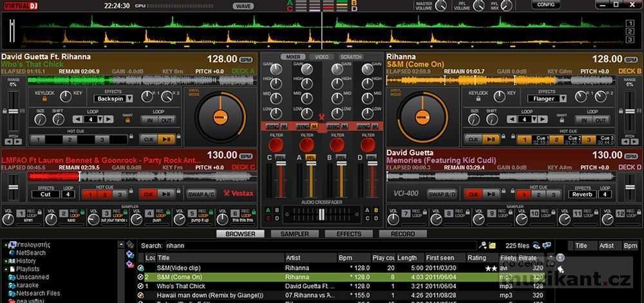Click sampler slot 5 padlock icon
The height and width of the screenshot is (303, 644).
point(212,212)
